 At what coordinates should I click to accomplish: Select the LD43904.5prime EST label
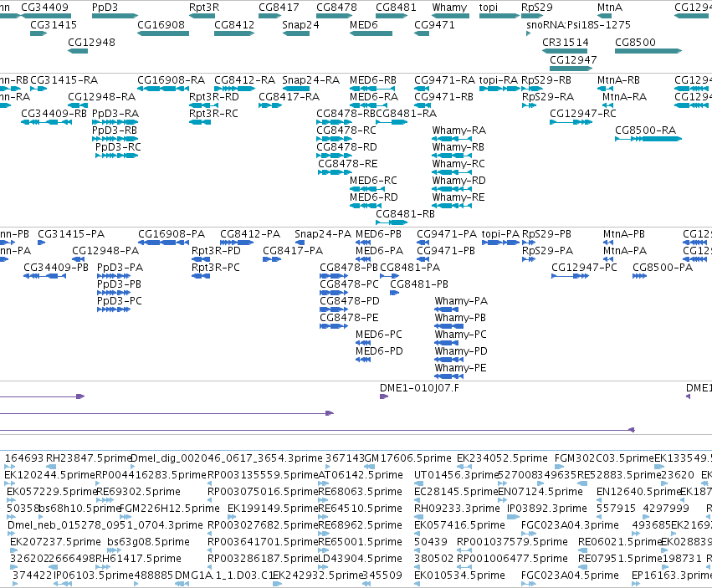click(360, 559)
